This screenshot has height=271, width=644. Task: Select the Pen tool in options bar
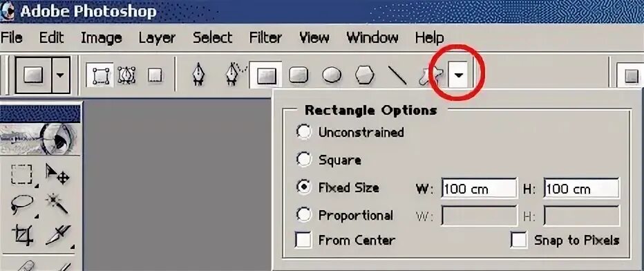tap(198, 75)
